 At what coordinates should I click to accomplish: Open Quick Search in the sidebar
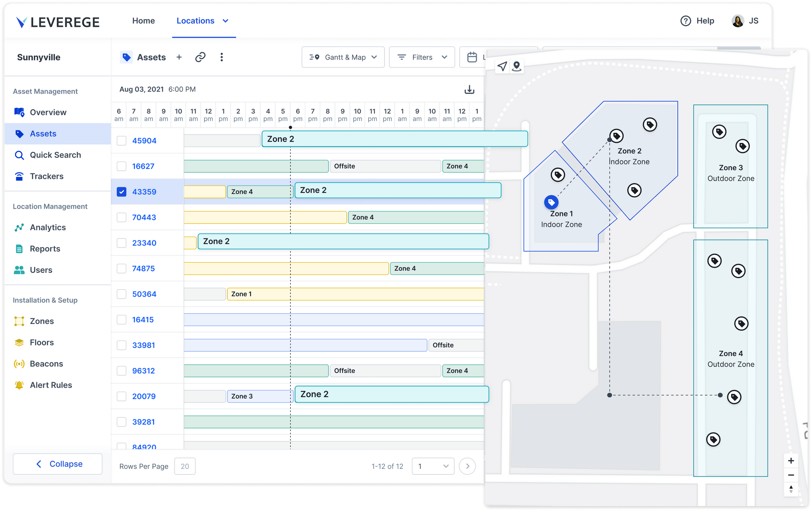click(55, 155)
